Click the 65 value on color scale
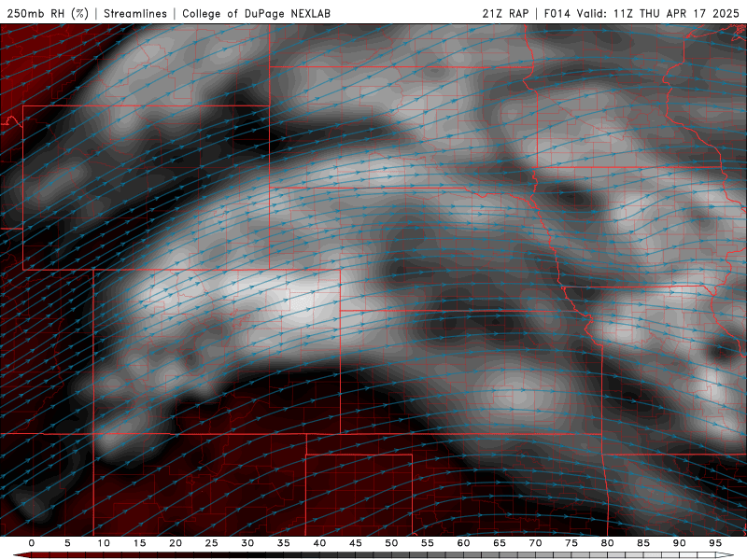 pyautogui.click(x=500, y=543)
